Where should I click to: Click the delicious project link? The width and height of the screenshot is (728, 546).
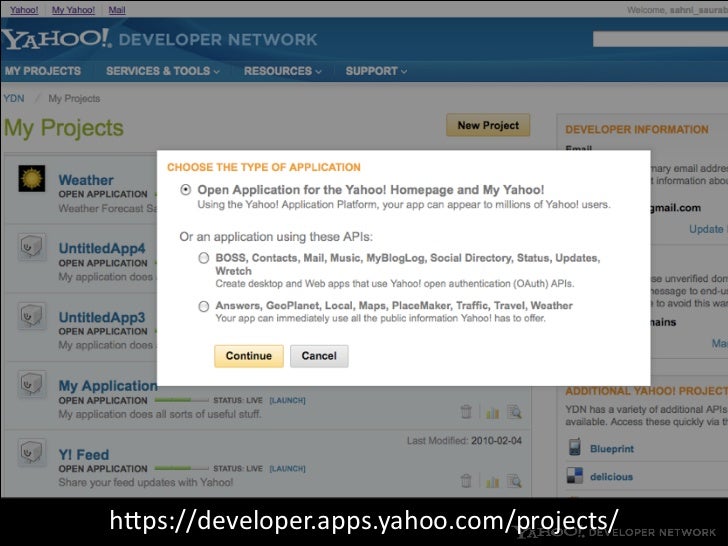(611, 477)
